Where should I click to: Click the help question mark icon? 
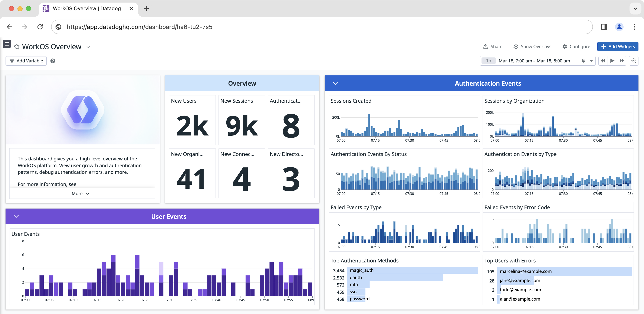(53, 61)
